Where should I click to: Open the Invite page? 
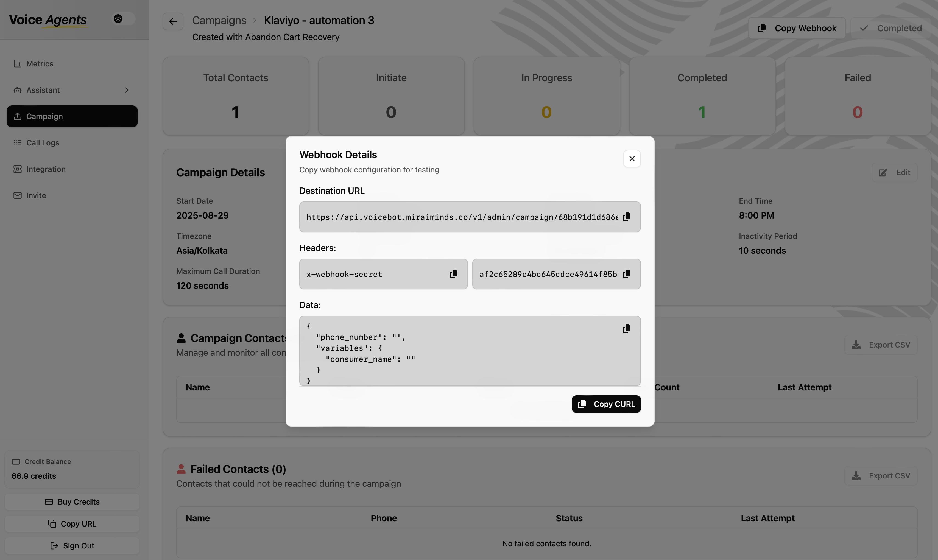[x=36, y=195]
